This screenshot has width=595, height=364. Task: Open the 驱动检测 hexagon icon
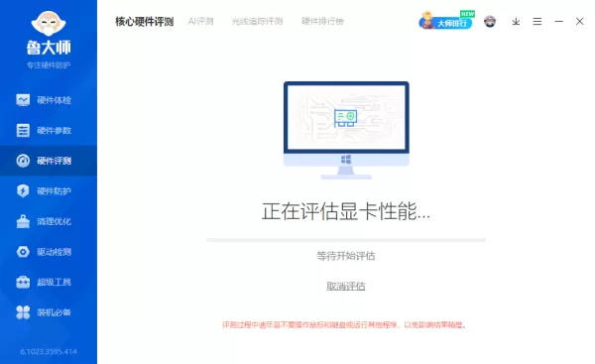pyautogui.click(x=23, y=252)
